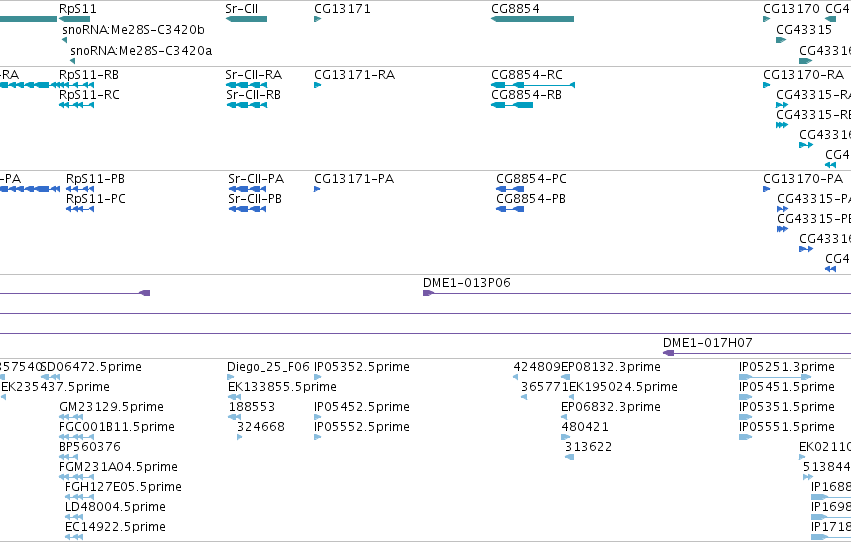Select EST IP05552.5prime
The image size is (851, 542).
click(361, 427)
